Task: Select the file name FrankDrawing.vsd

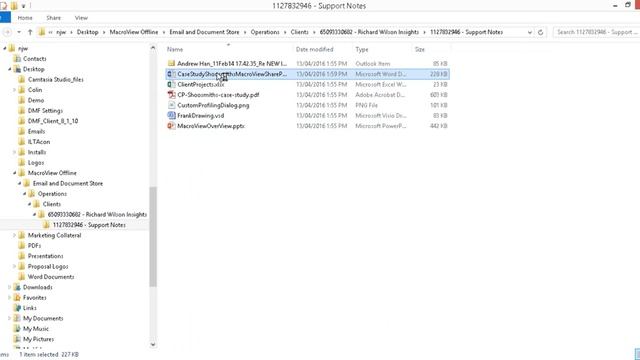Action: coord(200,116)
